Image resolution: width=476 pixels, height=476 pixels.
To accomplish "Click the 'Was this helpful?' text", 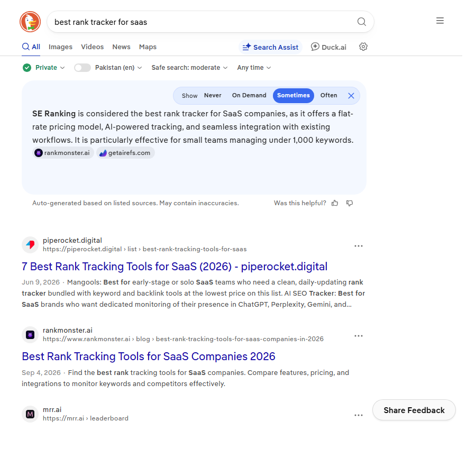I will (300, 203).
